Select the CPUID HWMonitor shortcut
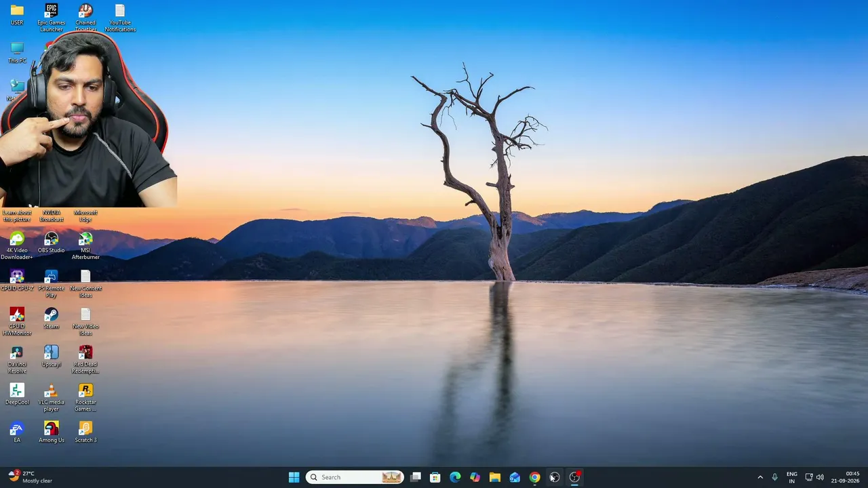The image size is (868, 488). click(17, 321)
